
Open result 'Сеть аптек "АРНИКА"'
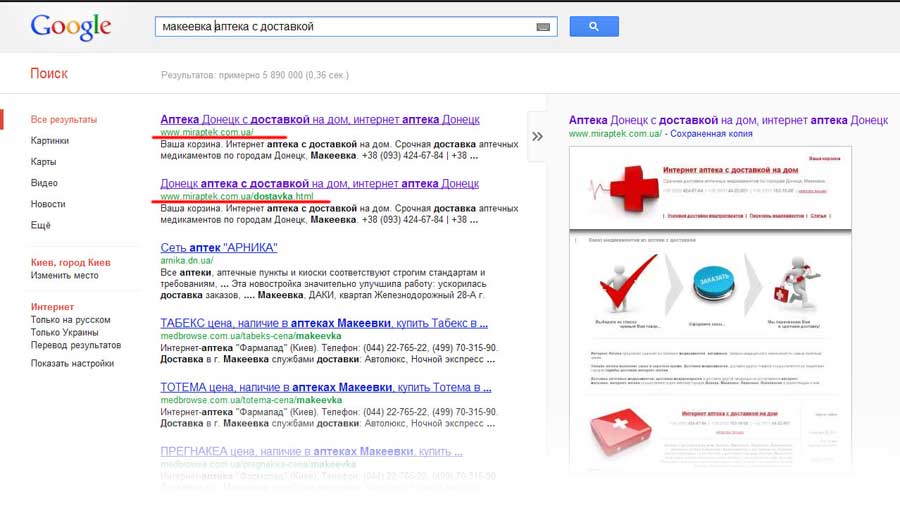tap(219, 247)
